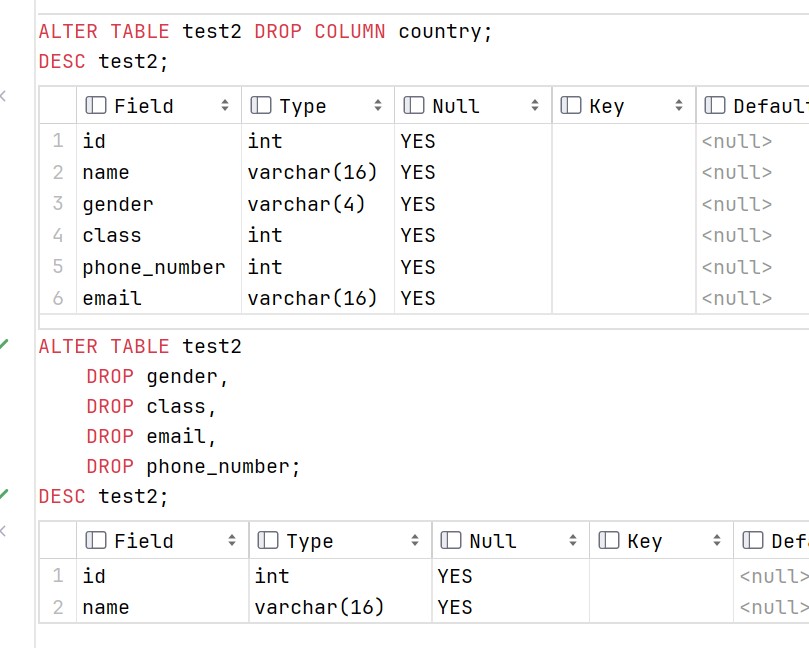Click the Field column icon in first table
809x648 pixels.
point(95,105)
